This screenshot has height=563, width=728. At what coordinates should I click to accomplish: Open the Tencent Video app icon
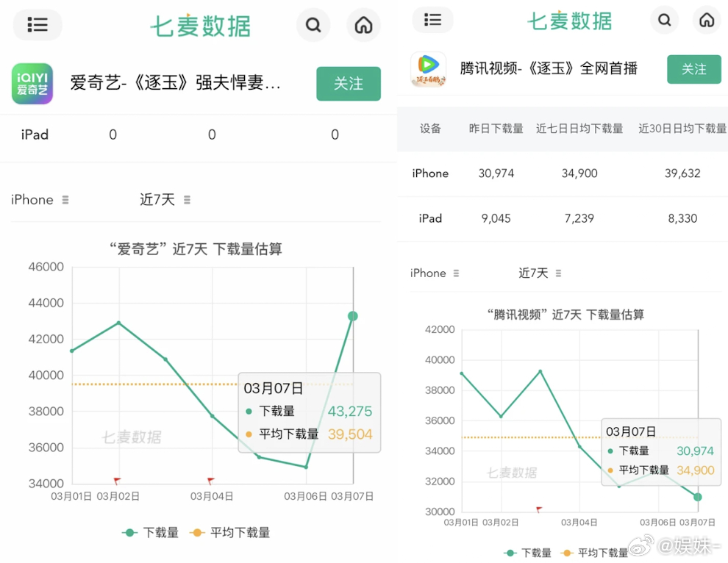click(428, 70)
